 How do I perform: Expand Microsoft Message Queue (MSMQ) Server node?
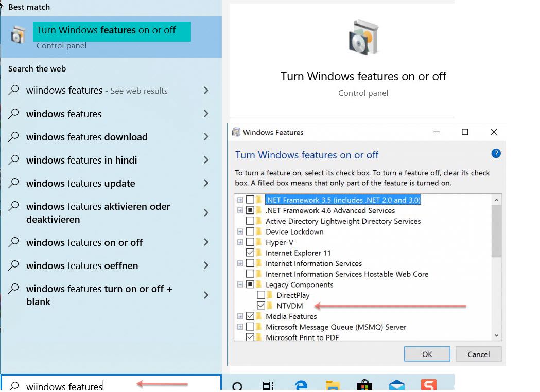tap(240, 327)
